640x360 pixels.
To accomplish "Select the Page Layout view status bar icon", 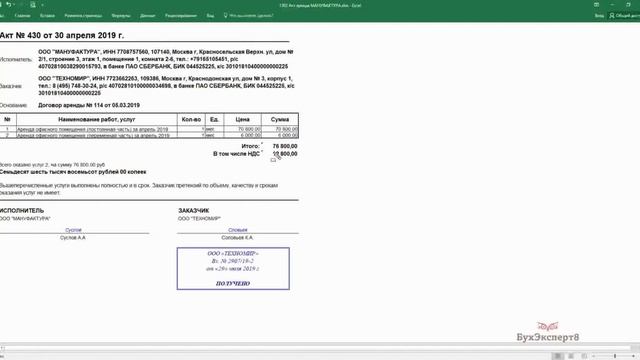I will click(x=571, y=356).
